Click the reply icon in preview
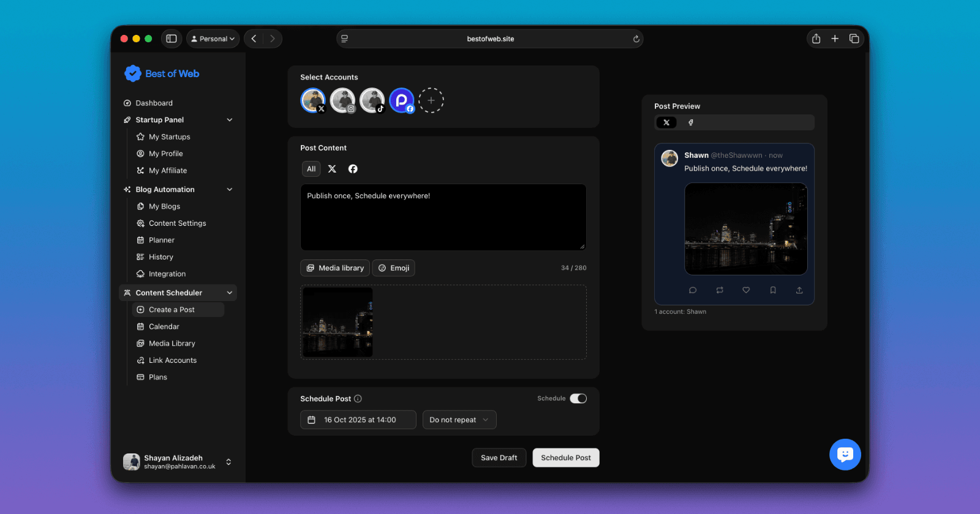The height and width of the screenshot is (514, 980). (693, 290)
